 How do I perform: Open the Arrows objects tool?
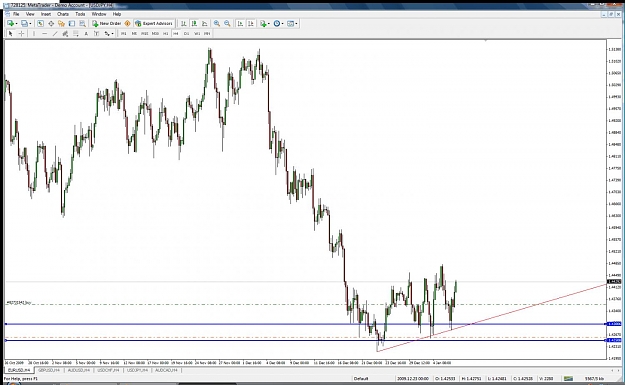(x=107, y=34)
